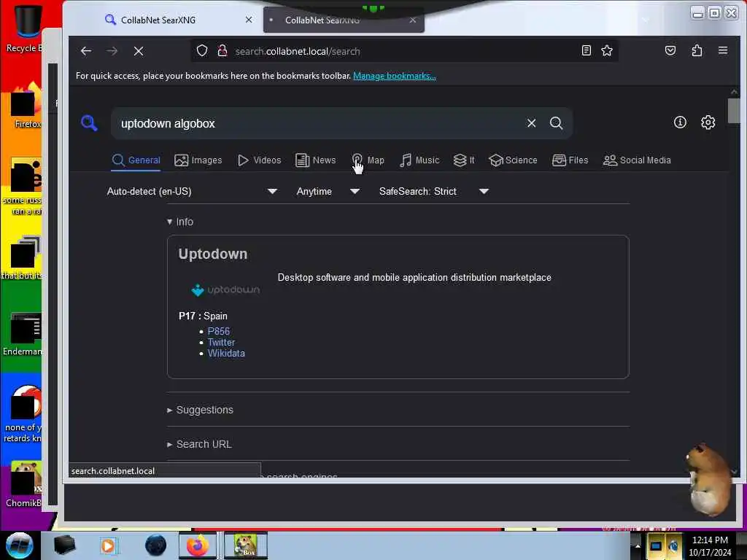Click the back arrow navigation button
Image resolution: width=747 pixels, height=560 pixels.
click(x=86, y=51)
